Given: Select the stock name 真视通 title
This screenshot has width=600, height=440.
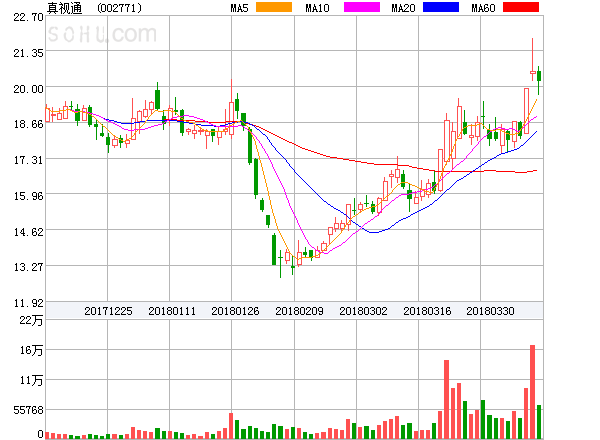Looking at the screenshot, I should tap(64, 8).
